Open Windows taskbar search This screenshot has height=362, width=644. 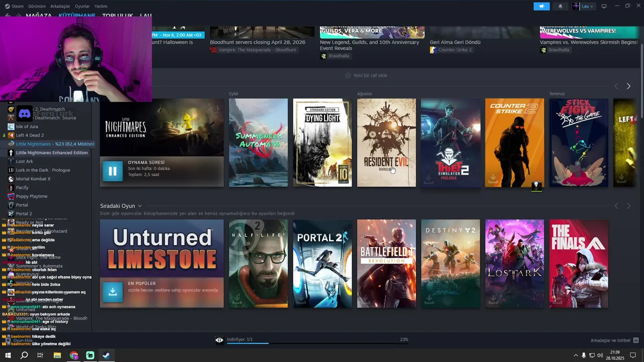pos(24,355)
